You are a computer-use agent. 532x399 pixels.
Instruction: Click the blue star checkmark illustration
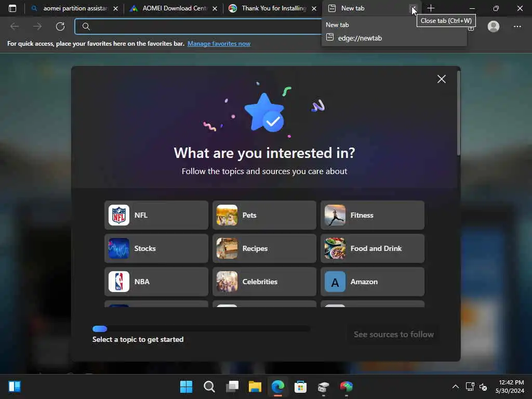264,113
